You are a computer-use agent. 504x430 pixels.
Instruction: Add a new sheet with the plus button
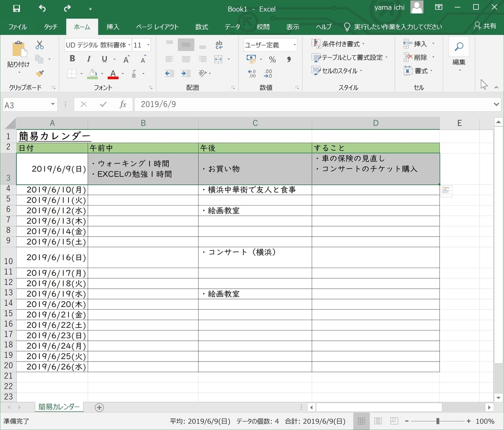point(98,407)
